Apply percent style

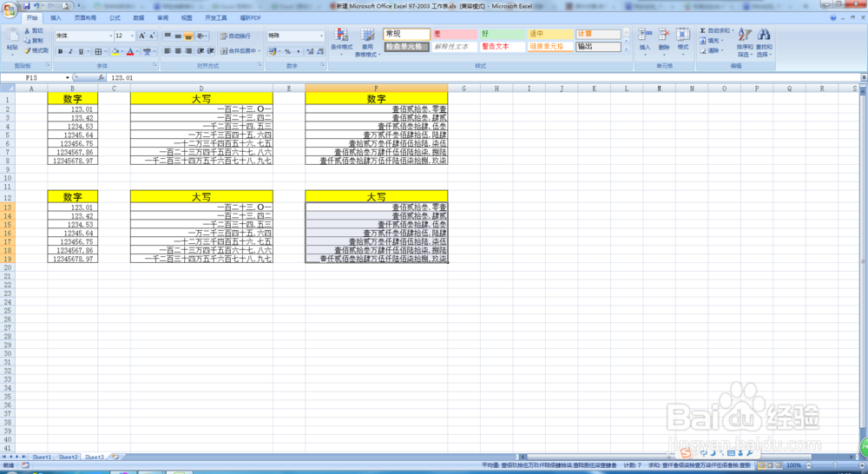287,51
